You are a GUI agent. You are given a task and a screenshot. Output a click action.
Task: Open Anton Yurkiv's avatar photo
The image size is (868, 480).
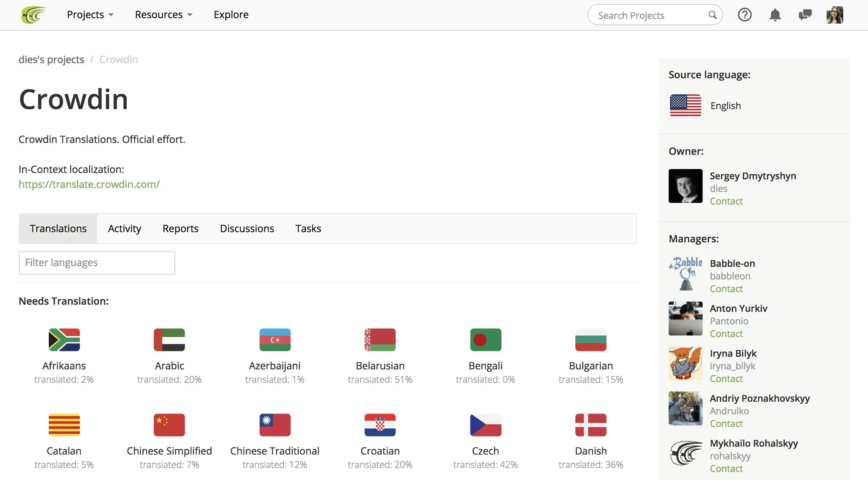pos(685,318)
